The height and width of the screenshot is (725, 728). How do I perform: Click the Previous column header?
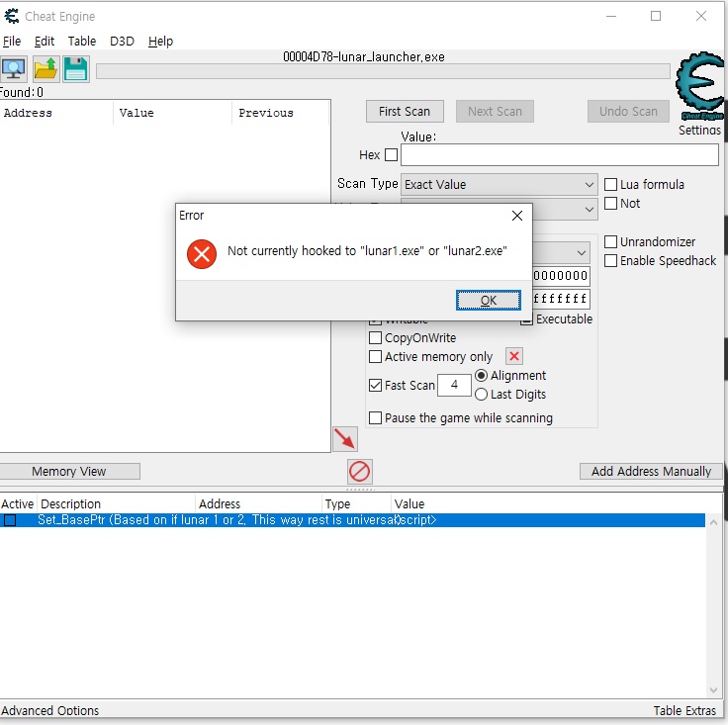tap(281, 113)
